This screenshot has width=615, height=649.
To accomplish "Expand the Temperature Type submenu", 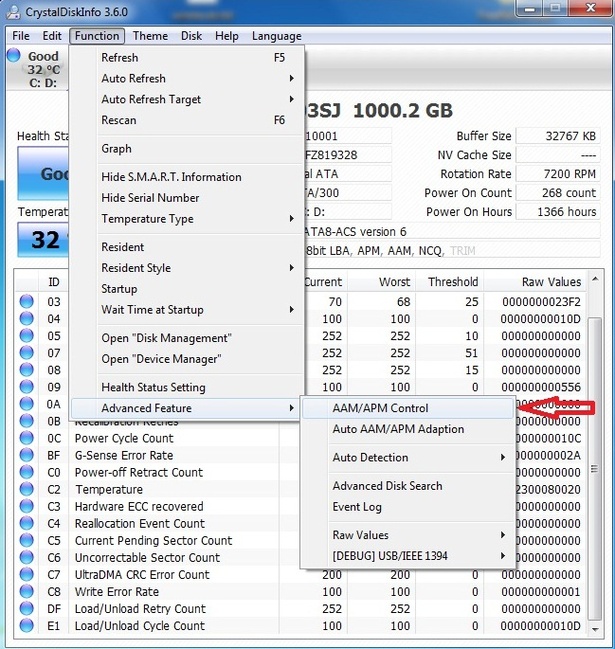I will pos(185,219).
